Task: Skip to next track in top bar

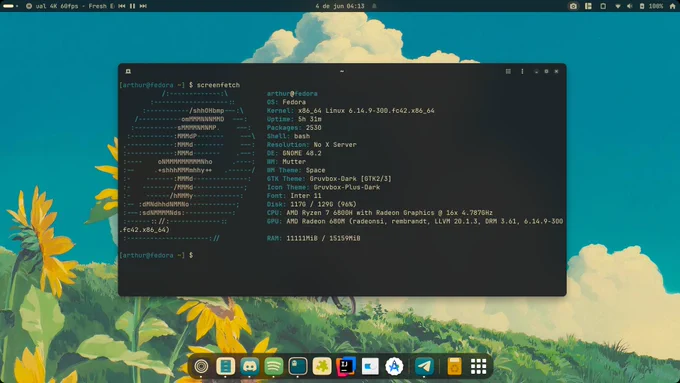Action: [143, 6]
